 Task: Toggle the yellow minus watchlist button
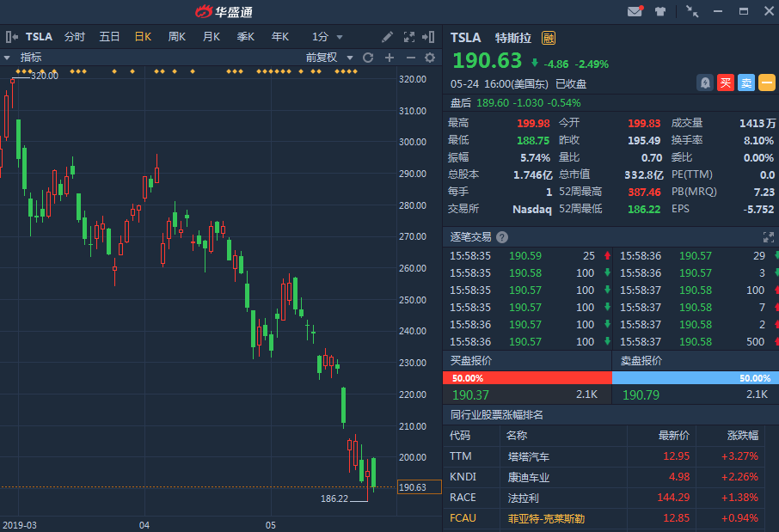767,83
